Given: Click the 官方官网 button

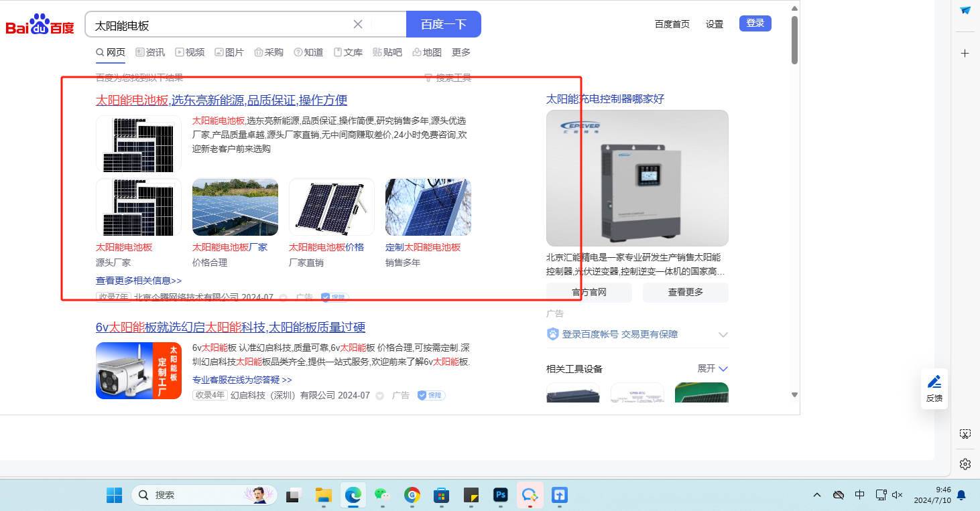Looking at the screenshot, I should pos(589,292).
